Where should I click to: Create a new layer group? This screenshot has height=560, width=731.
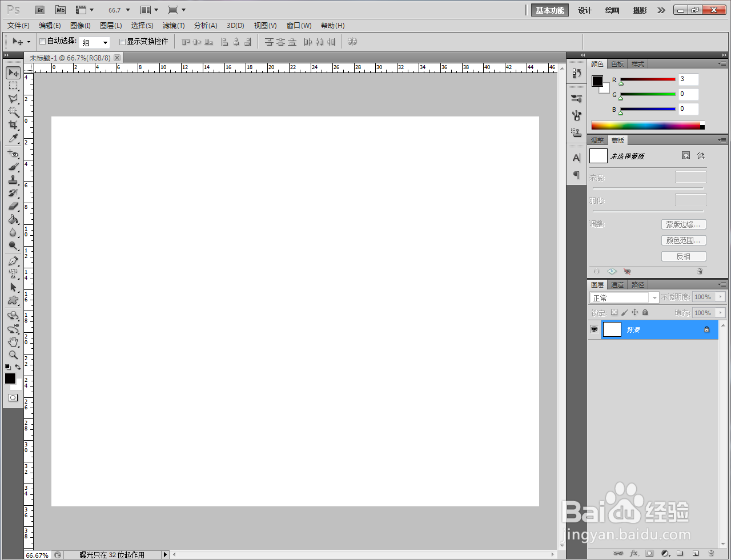click(680, 553)
